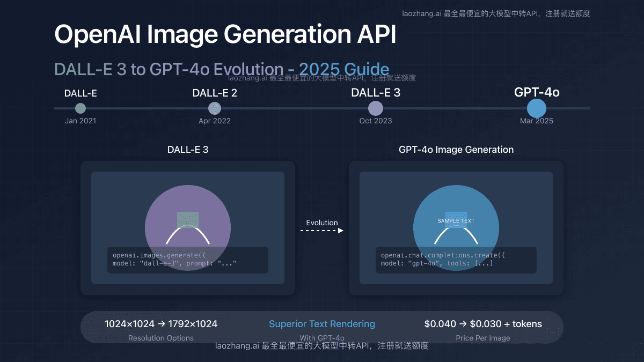Click the DALL-E Jan 2021 timeline dot
The image size is (644, 362).
click(x=80, y=108)
